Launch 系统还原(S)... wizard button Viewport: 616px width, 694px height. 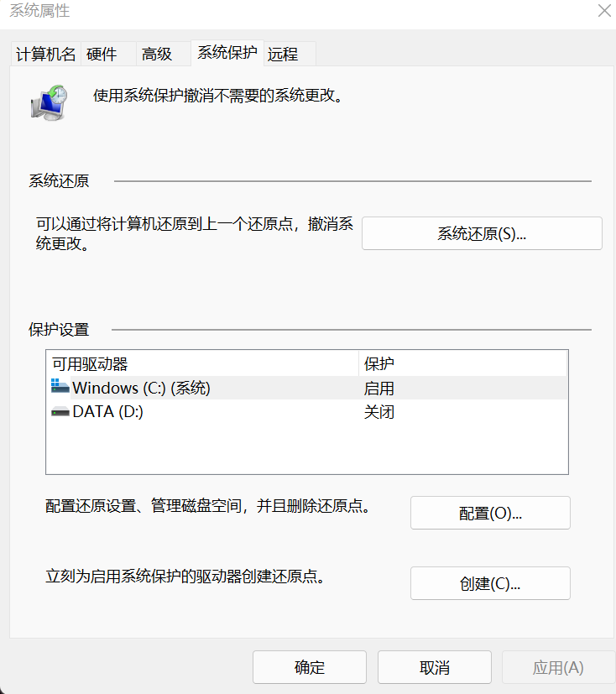[482, 234]
